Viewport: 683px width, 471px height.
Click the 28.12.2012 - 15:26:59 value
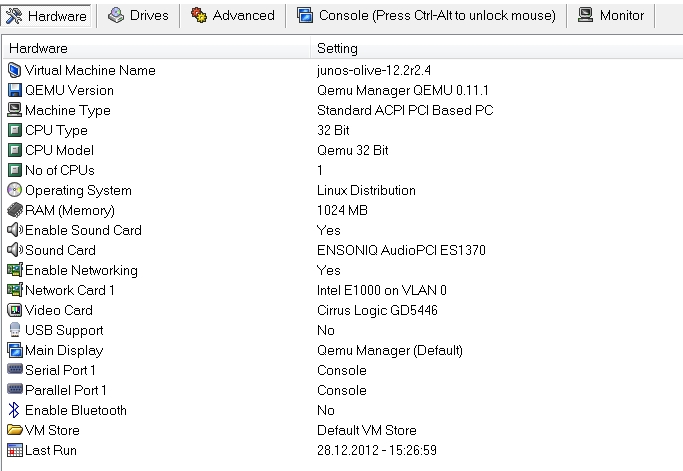coord(377,451)
